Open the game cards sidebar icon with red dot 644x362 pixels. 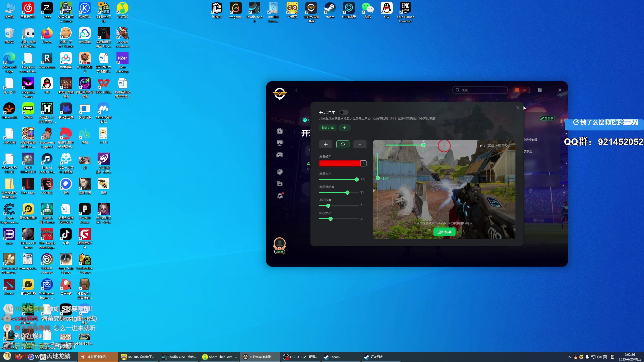(280, 196)
